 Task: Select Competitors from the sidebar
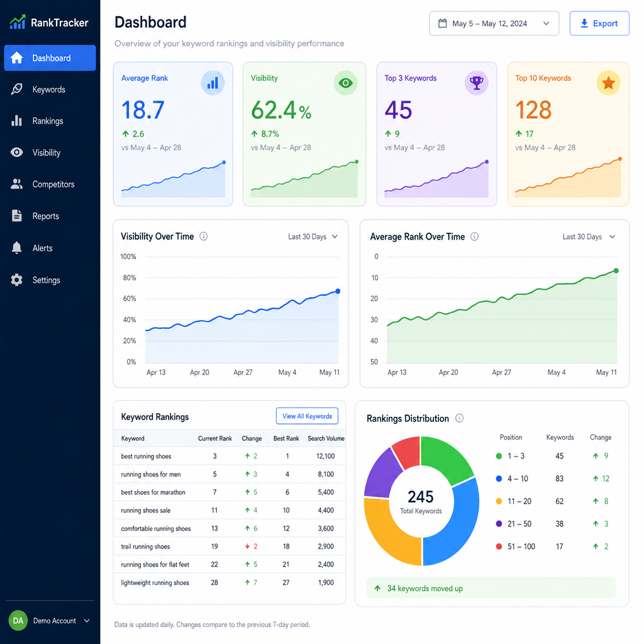pos(50,184)
